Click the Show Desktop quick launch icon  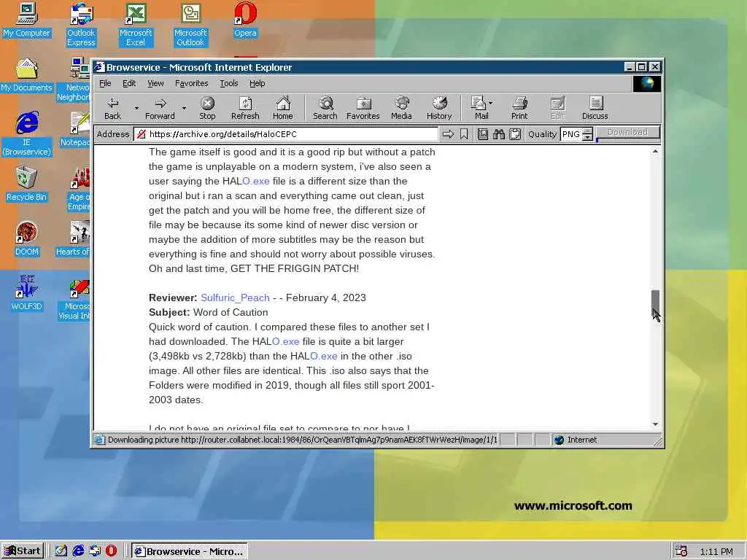(61, 551)
